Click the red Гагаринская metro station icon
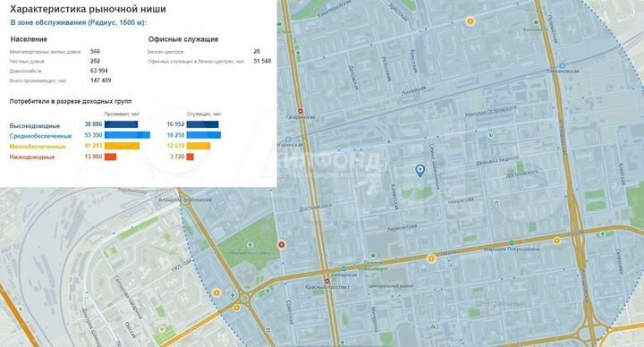The width and height of the screenshot is (644, 347). point(301,111)
